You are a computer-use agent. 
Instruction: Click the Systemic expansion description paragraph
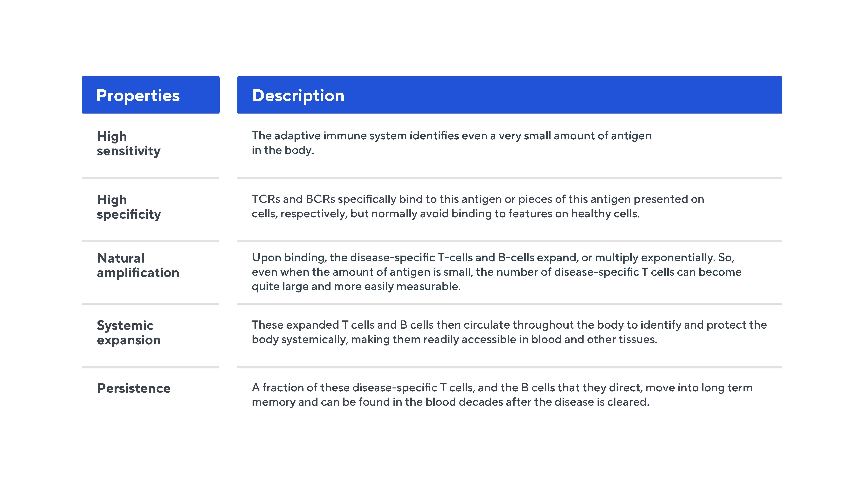(x=509, y=332)
